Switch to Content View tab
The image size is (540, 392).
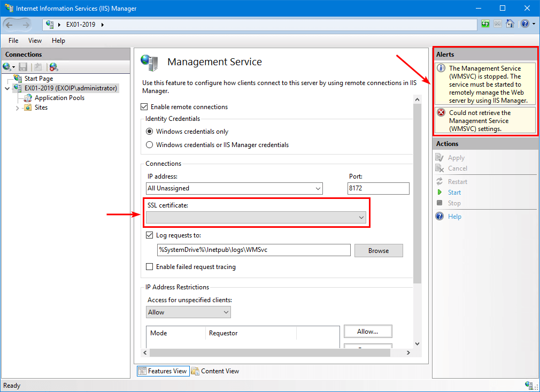click(x=215, y=371)
